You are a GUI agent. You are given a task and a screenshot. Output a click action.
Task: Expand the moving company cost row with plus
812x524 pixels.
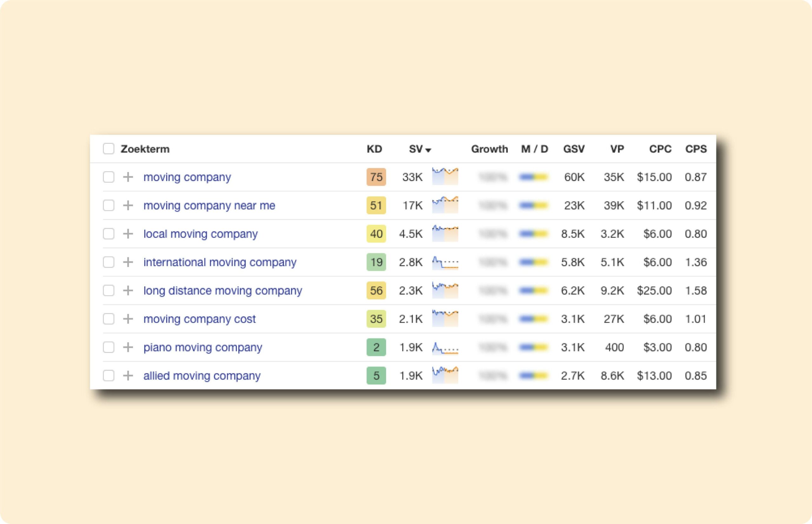(128, 319)
